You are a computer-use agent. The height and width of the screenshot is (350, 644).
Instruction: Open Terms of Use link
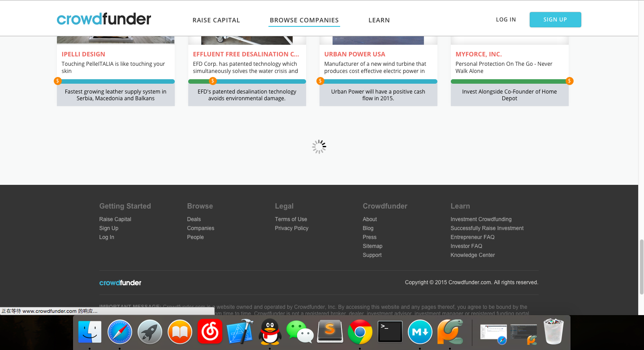(291, 219)
